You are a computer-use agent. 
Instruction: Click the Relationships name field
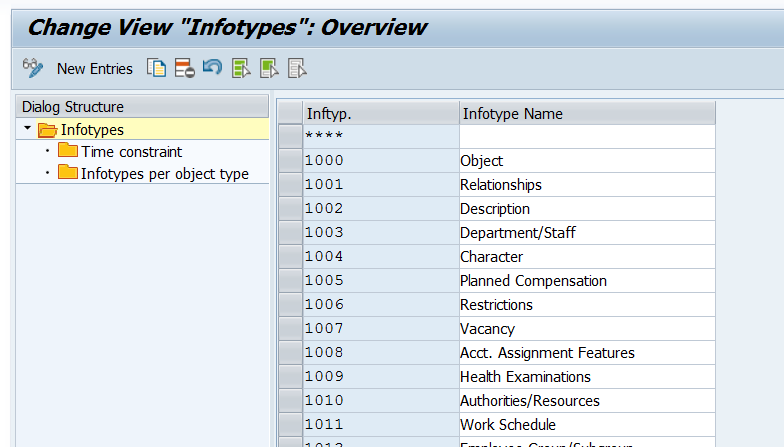point(588,184)
